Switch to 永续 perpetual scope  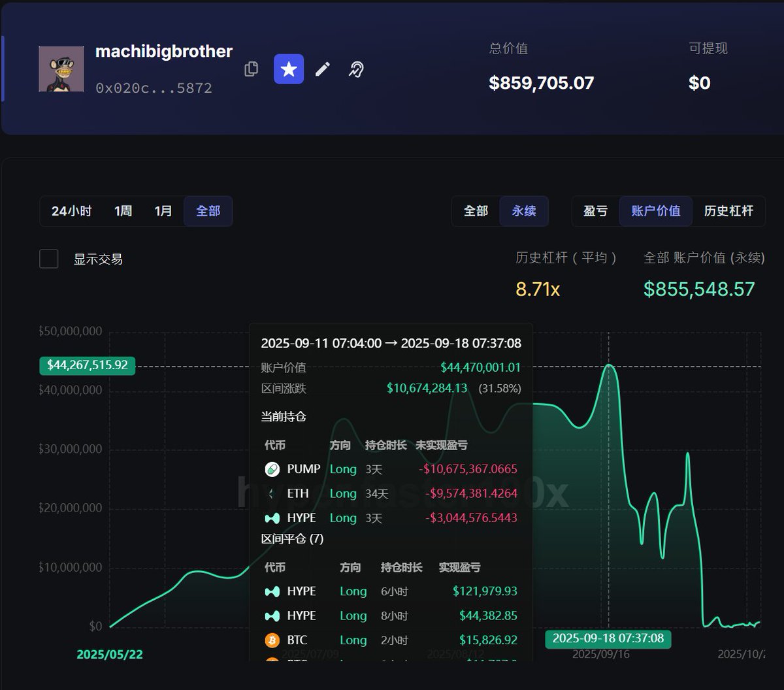524,211
